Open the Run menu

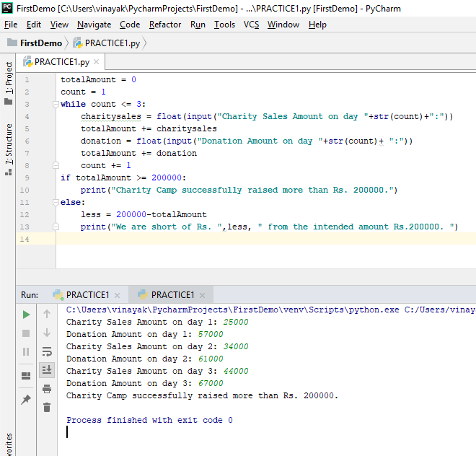coord(198,25)
